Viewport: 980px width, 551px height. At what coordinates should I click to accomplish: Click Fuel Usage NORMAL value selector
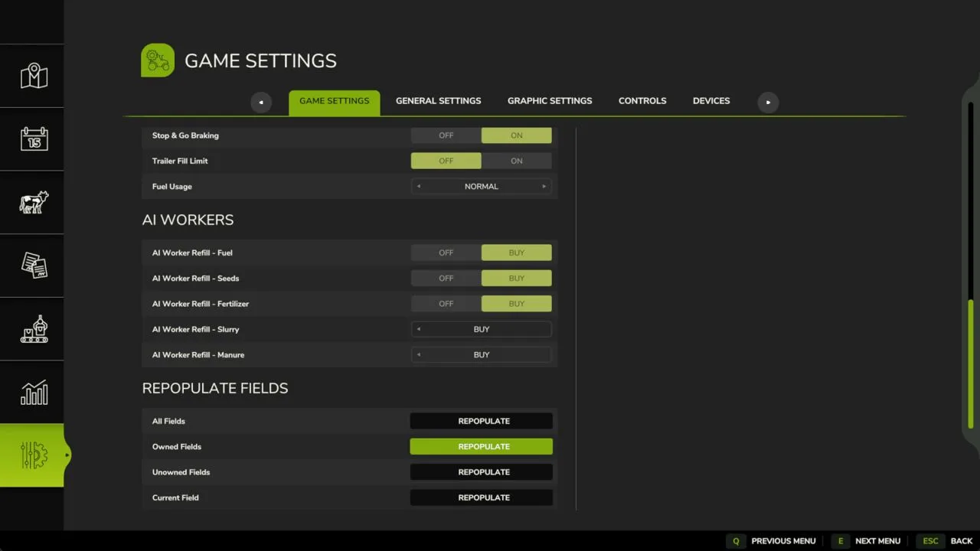[482, 187]
